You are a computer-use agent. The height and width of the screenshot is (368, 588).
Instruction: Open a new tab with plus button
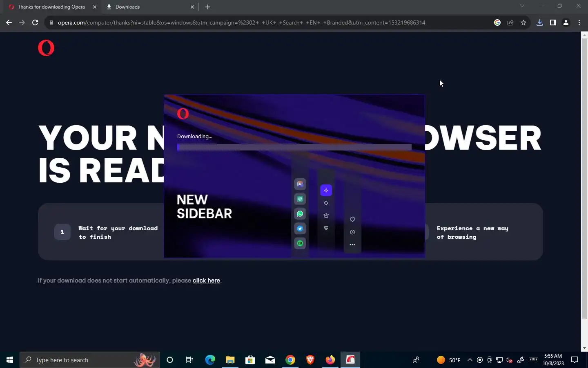point(208,7)
